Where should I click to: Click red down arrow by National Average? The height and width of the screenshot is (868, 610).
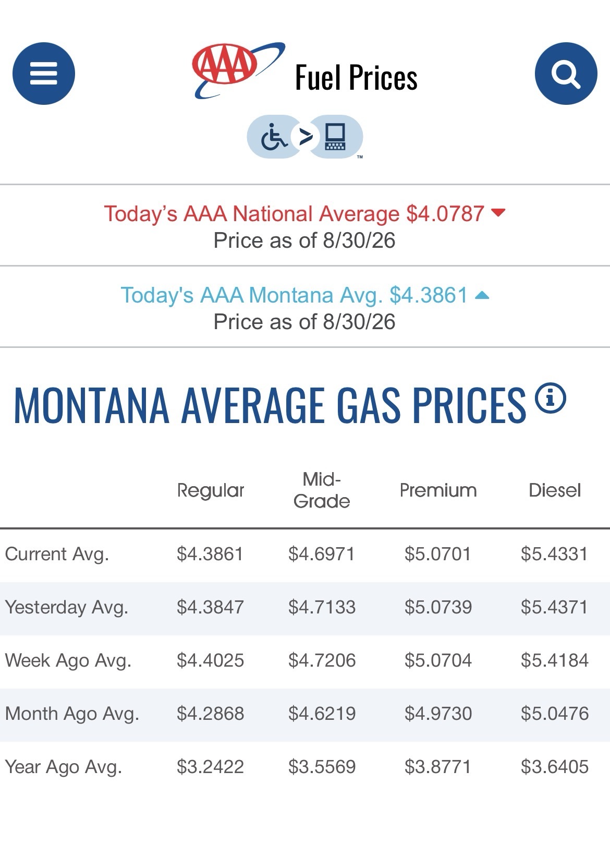coord(498,212)
